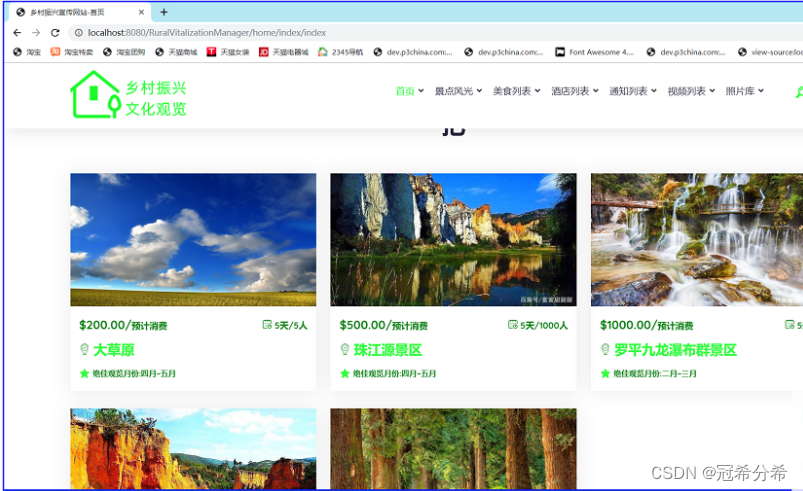The width and height of the screenshot is (803, 491).
Task: Click the location pin beside 珠江源景区
Action: click(x=345, y=349)
